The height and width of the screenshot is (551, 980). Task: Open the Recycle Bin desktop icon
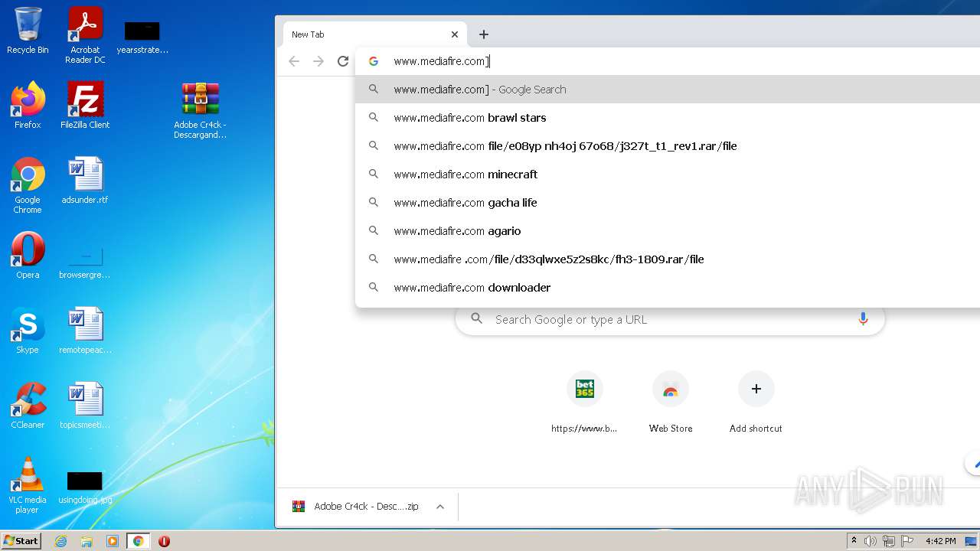[x=28, y=31]
